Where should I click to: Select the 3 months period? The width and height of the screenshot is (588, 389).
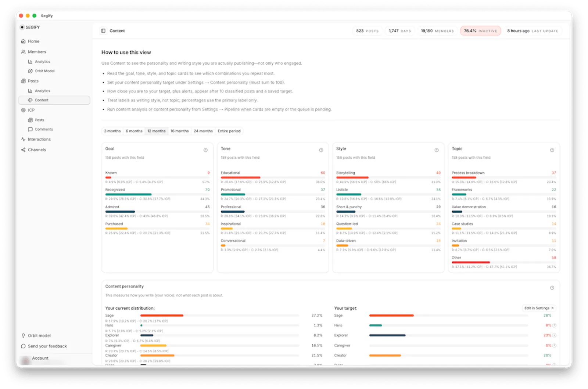(x=112, y=131)
